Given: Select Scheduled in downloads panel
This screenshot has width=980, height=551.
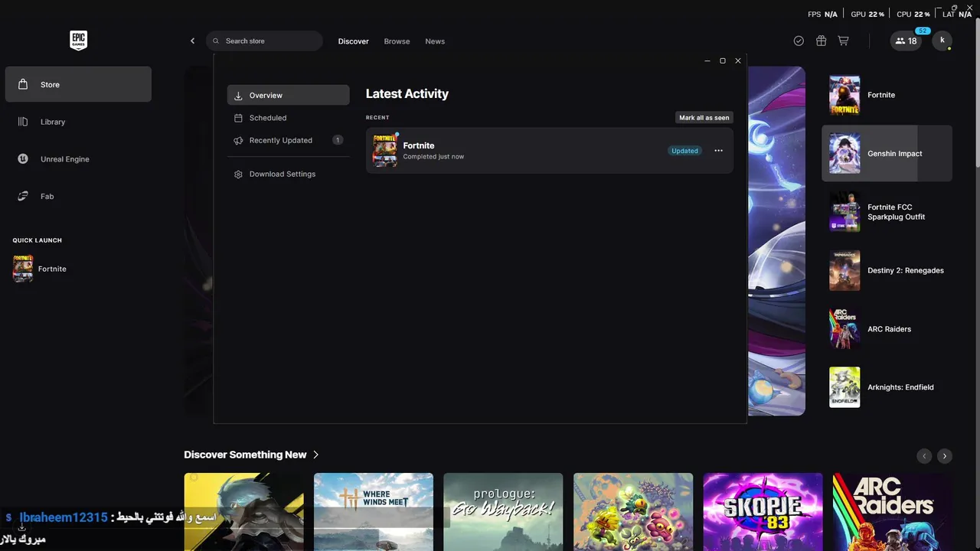Looking at the screenshot, I should point(288,118).
